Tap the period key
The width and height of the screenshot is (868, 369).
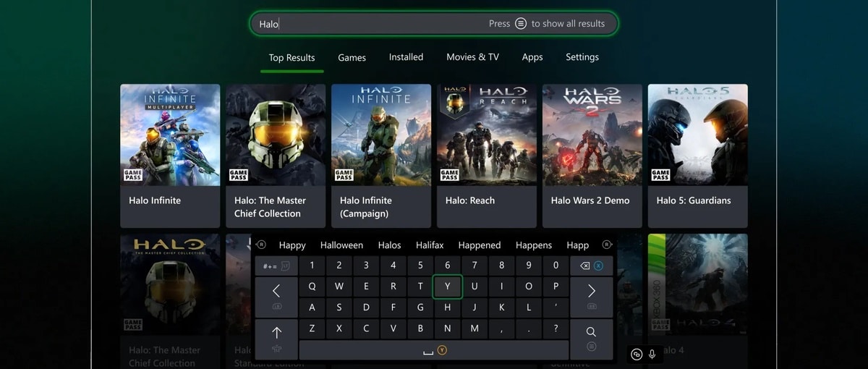click(x=529, y=328)
